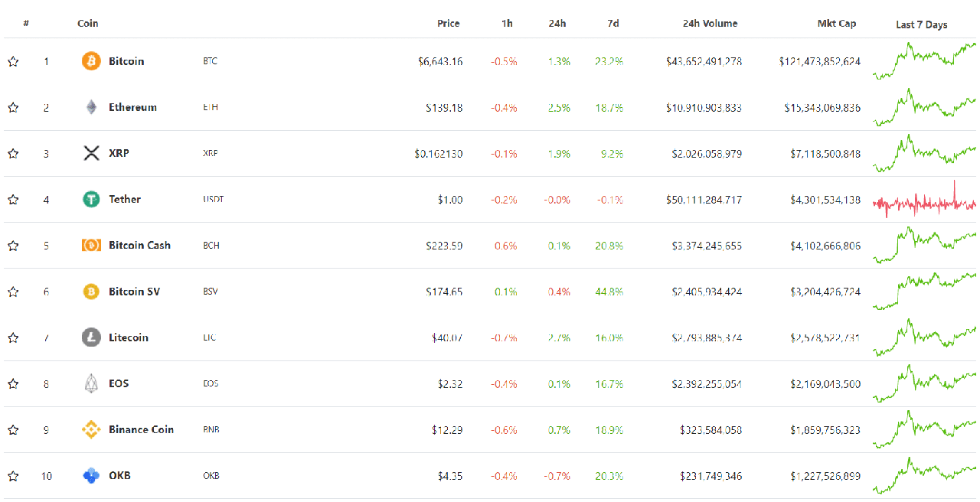Sort by the Price column header
Screen dimensions: 980x502
pos(449,23)
